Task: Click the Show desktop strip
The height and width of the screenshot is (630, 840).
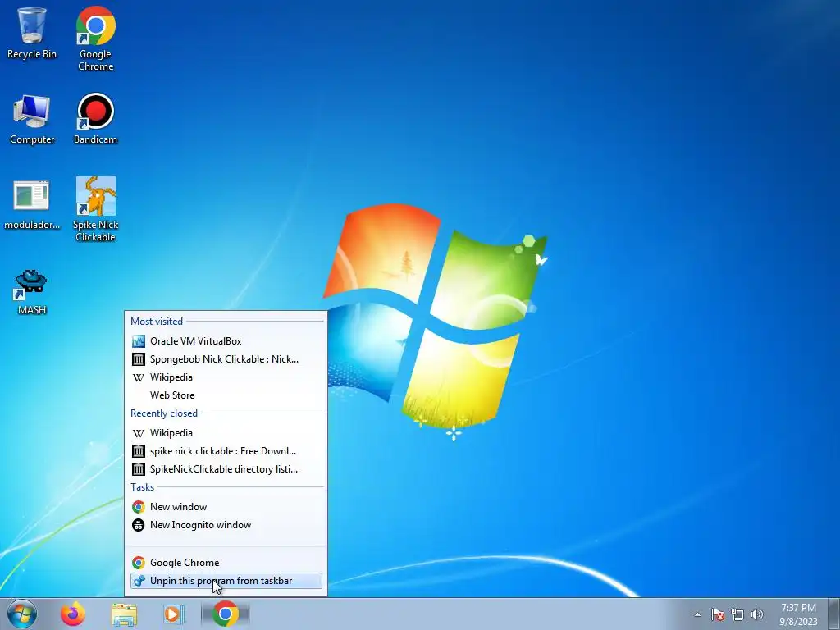Action: coord(834,614)
